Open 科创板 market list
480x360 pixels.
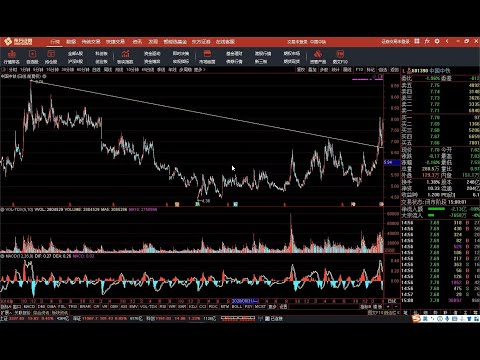pos(101,53)
